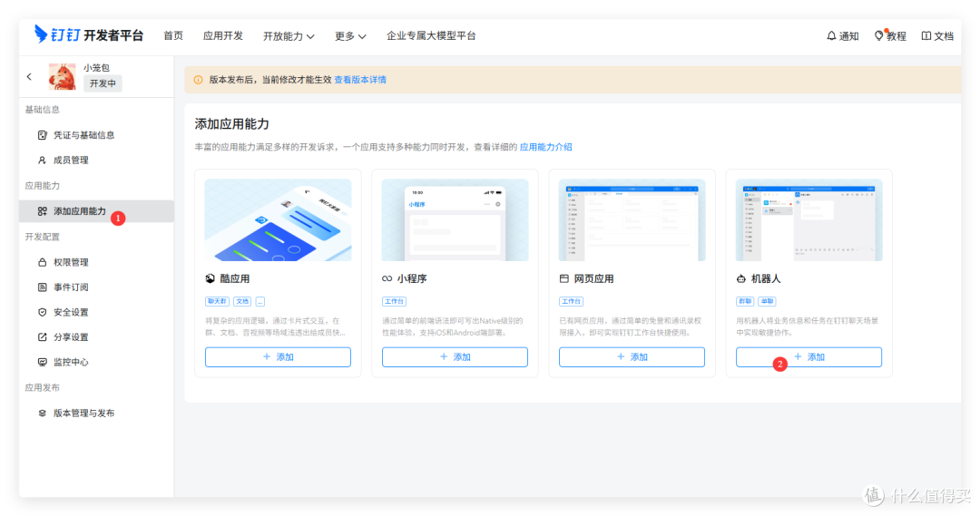The width and height of the screenshot is (980, 516).
Task: Expand the 更多 dropdown menu
Action: point(350,36)
